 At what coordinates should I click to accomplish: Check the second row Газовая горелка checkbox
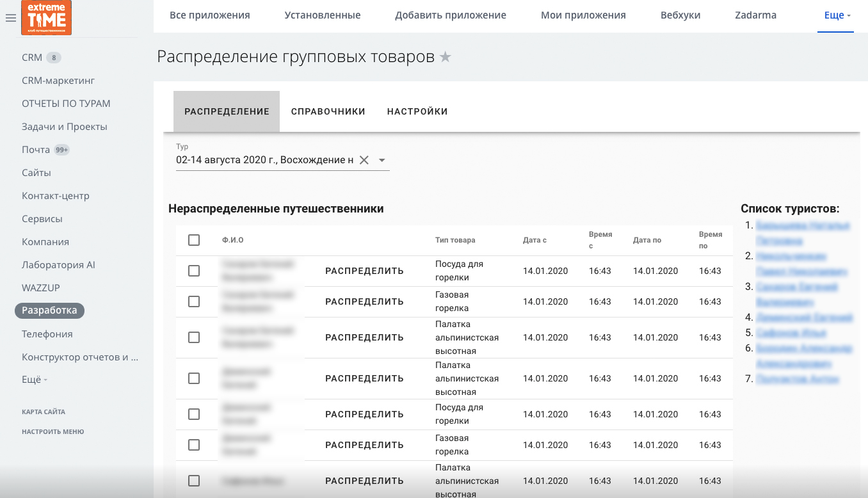[194, 301]
